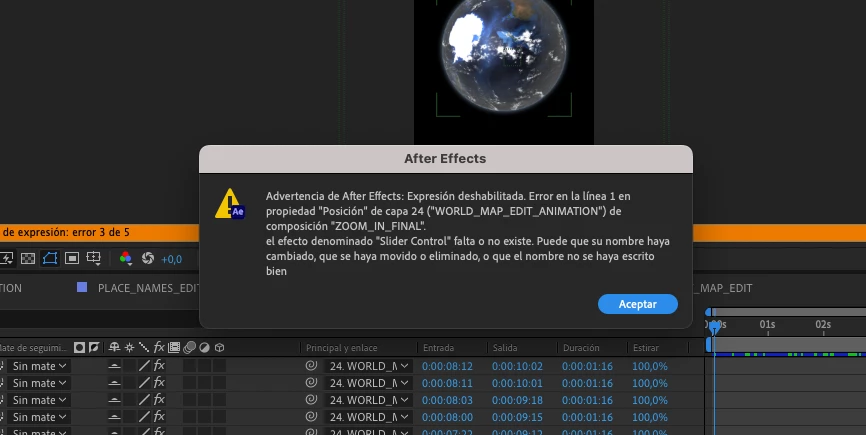The height and width of the screenshot is (435, 866).
Task: Toggle the fx switch on the 0:00:08:11 layer
Action: pyautogui.click(x=159, y=383)
